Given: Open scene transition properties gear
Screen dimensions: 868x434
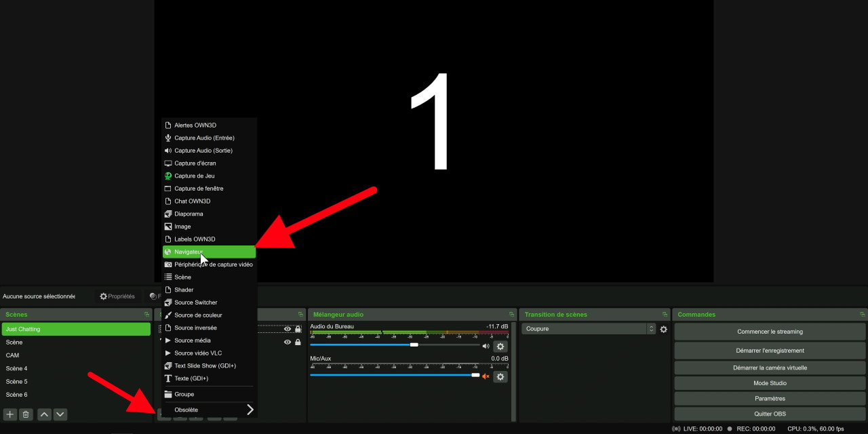Looking at the screenshot, I should tap(663, 329).
